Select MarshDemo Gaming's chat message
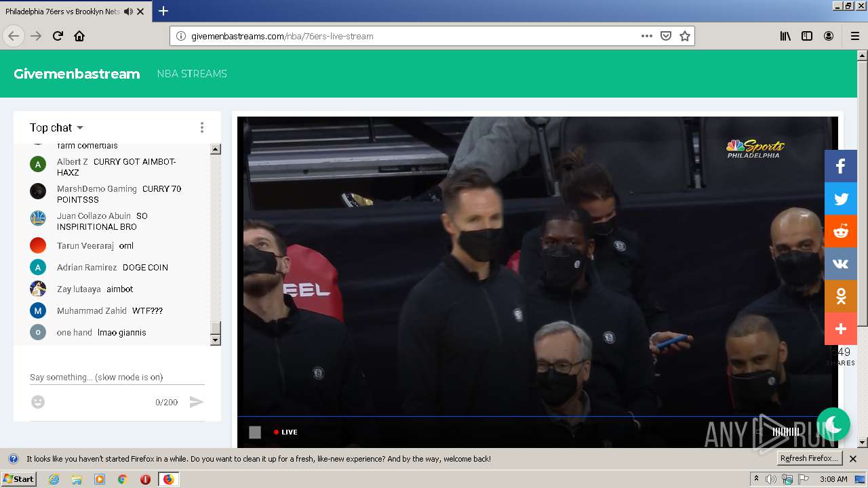 (x=116, y=194)
